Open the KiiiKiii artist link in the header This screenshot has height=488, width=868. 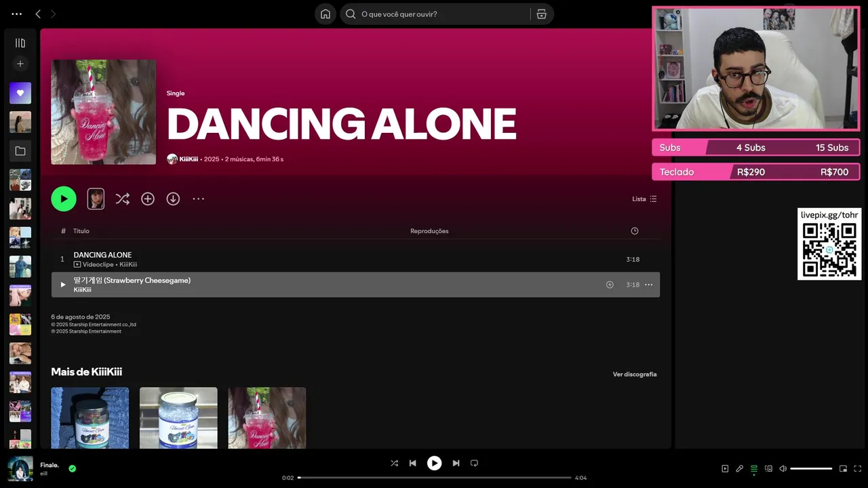189,159
